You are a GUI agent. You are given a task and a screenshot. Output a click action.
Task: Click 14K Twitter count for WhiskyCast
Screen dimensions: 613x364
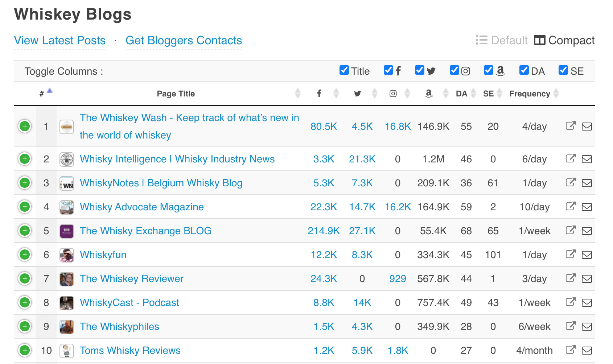(362, 302)
